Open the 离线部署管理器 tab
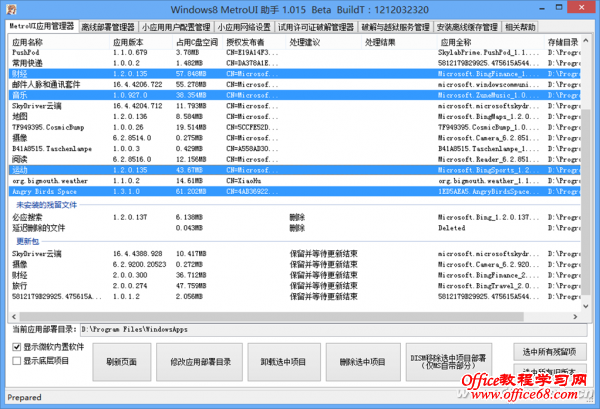The width and height of the screenshot is (600, 409). click(108, 27)
